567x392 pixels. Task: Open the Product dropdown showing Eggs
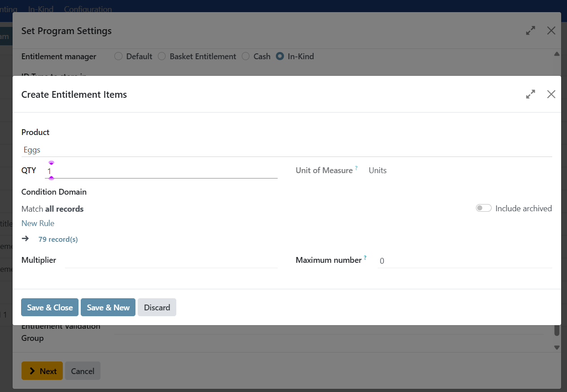[x=286, y=150]
